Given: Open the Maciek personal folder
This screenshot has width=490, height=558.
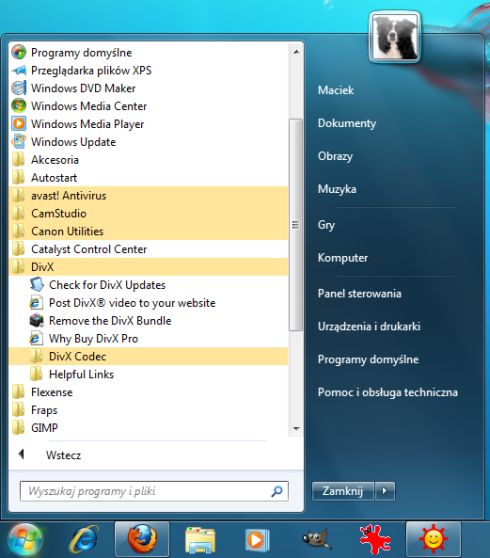Looking at the screenshot, I should pos(336,90).
